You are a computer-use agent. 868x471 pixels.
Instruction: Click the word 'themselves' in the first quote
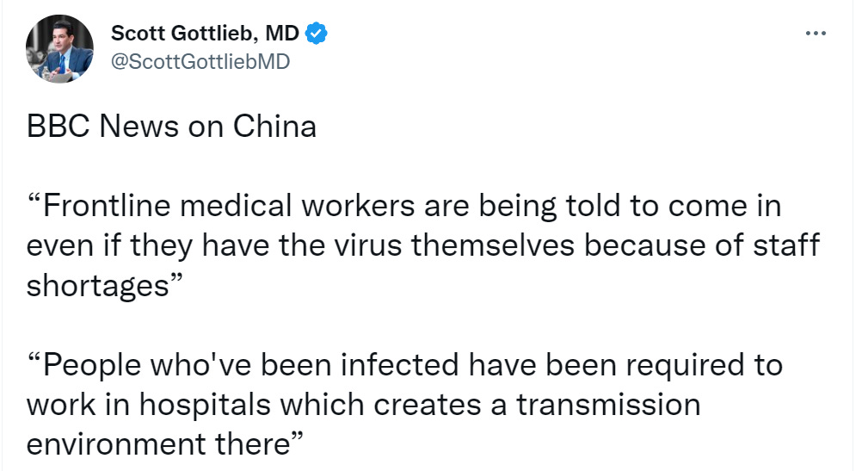(493, 246)
